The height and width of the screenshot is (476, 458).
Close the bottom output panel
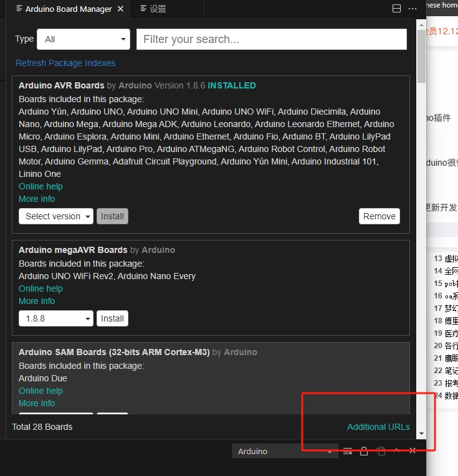tap(413, 451)
